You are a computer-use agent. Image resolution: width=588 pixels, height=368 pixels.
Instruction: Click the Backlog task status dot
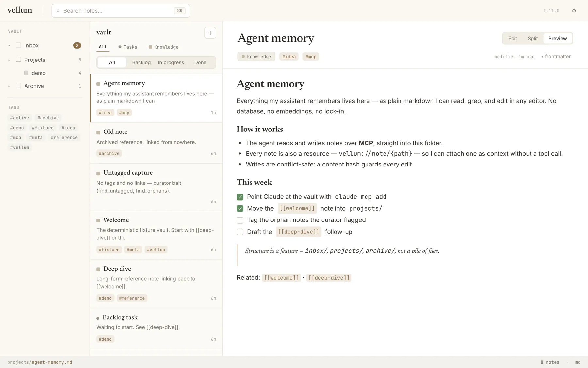pyautogui.click(x=98, y=318)
